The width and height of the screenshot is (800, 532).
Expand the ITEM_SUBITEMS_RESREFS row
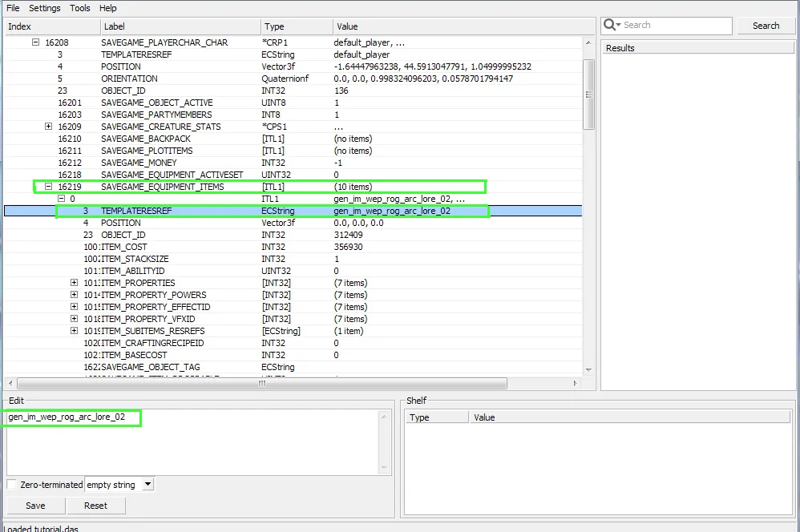coord(75,331)
